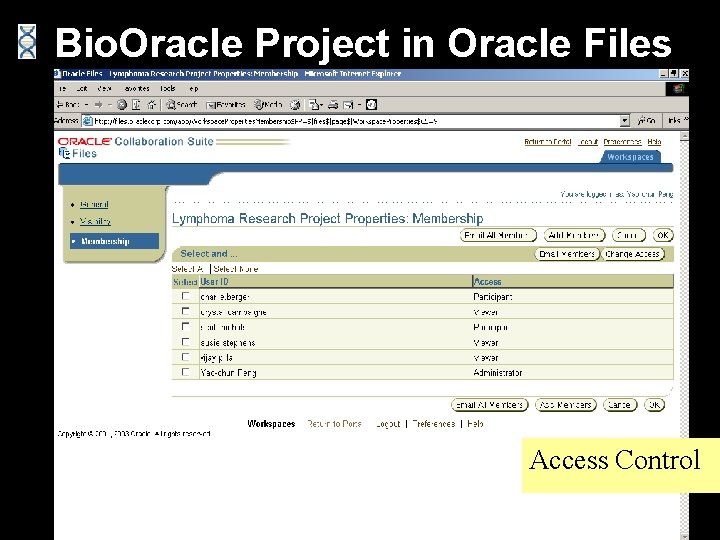
Task: Go to the Home page icon
Action: click(x=151, y=105)
